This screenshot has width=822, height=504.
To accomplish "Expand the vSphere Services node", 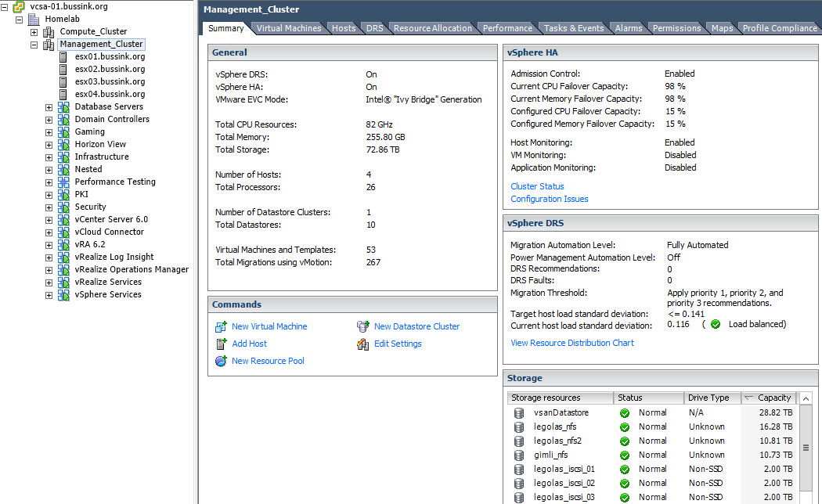I will point(49,296).
